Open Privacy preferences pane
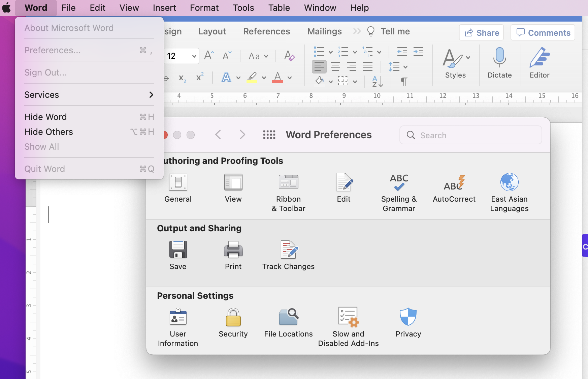The height and width of the screenshot is (379, 588). coord(408,323)
